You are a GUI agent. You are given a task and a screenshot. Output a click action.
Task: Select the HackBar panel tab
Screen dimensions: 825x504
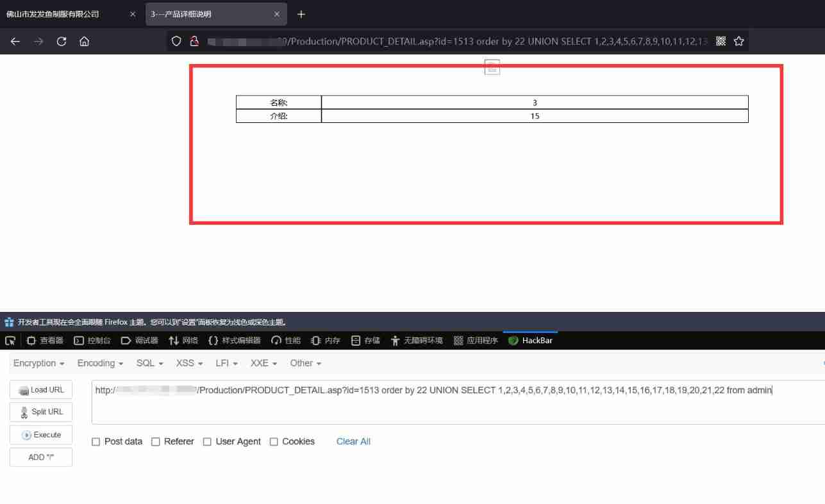click(530, 341)
